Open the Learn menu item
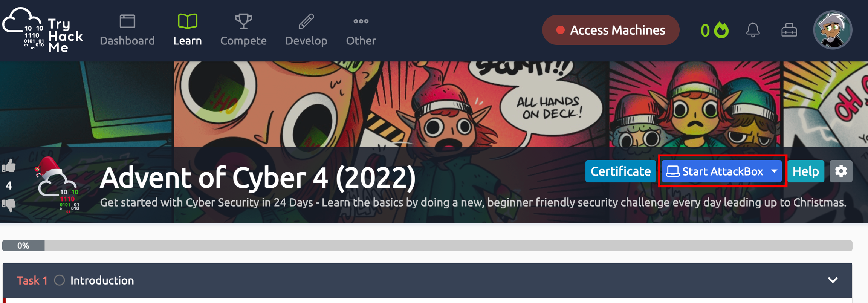The width and height of the screenshot is (868, 303). click(x=187, y=30)
